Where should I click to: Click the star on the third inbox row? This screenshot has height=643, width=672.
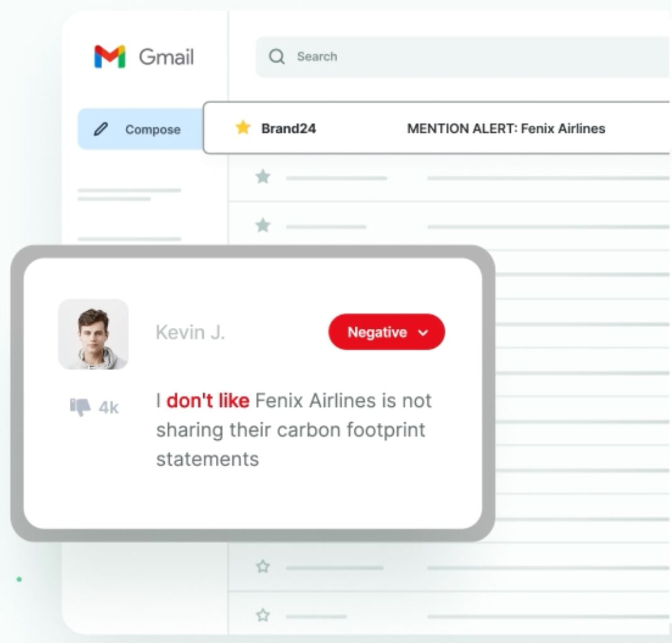click(262, 225)
